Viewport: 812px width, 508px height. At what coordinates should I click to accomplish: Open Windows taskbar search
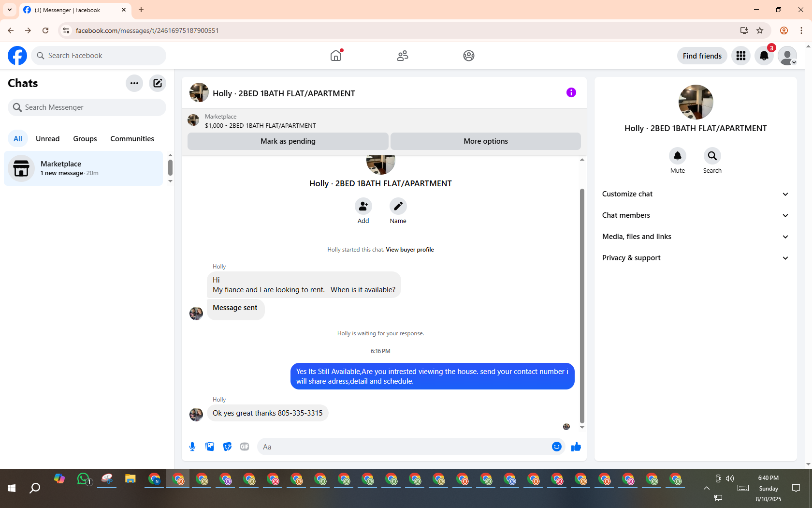35,488
